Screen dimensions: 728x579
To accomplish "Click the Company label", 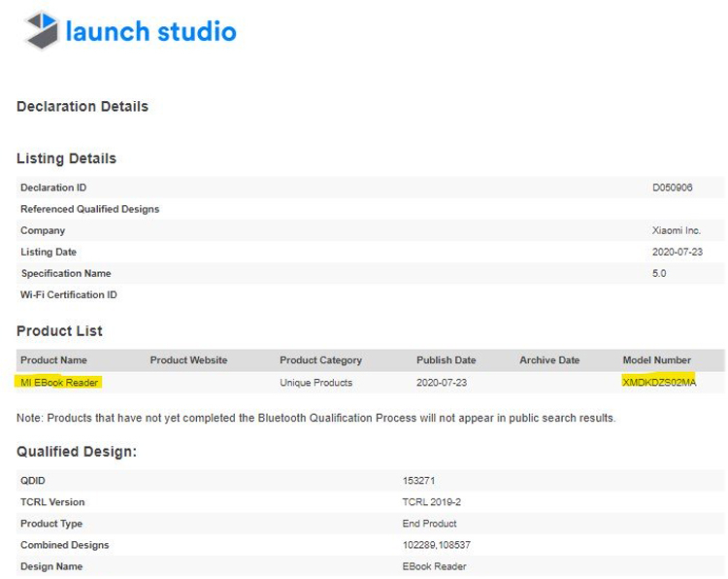I will click(43, 231).
